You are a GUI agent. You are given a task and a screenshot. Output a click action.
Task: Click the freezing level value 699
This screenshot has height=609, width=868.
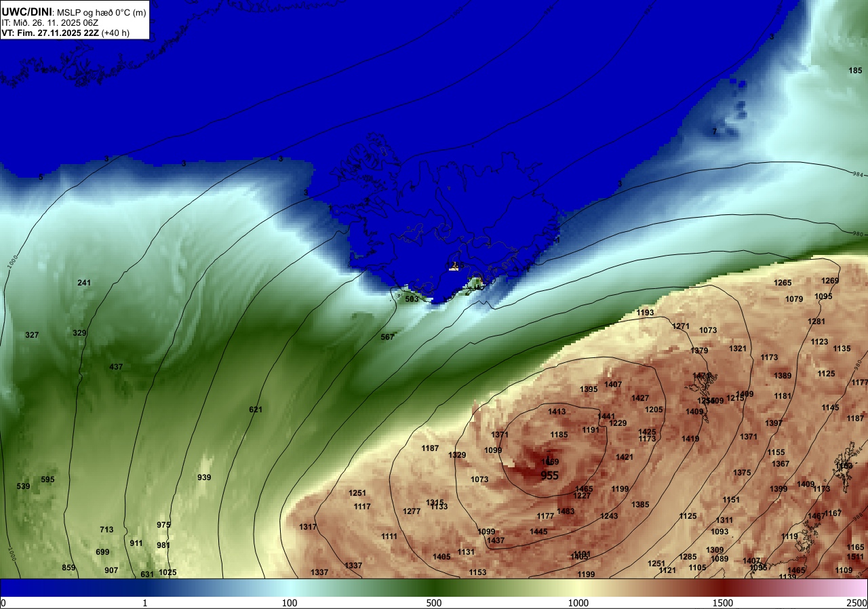tap(102, 552)
